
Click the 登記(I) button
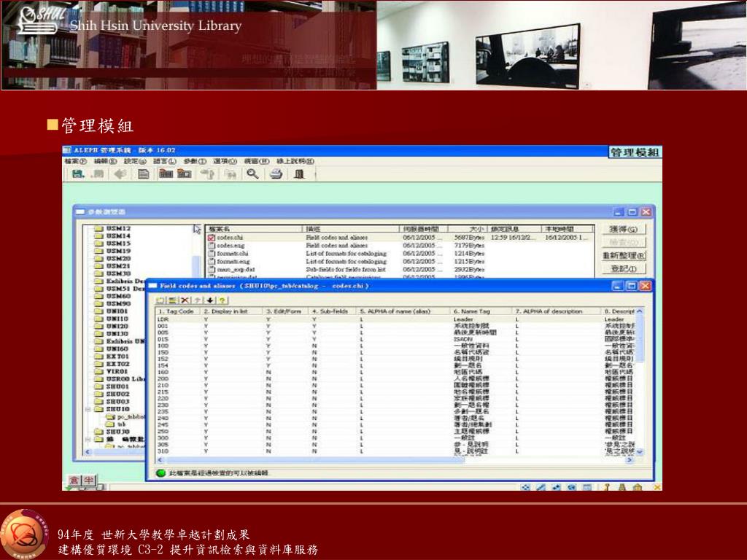(624, 268)
